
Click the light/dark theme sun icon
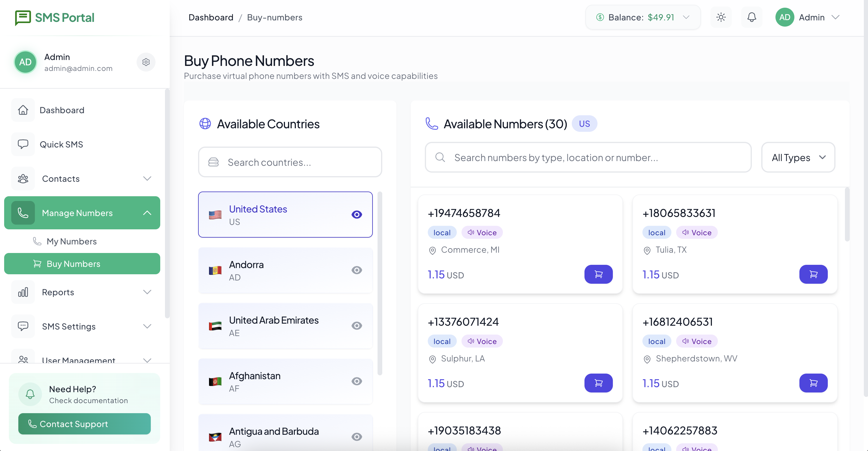[x=721, y=17]
